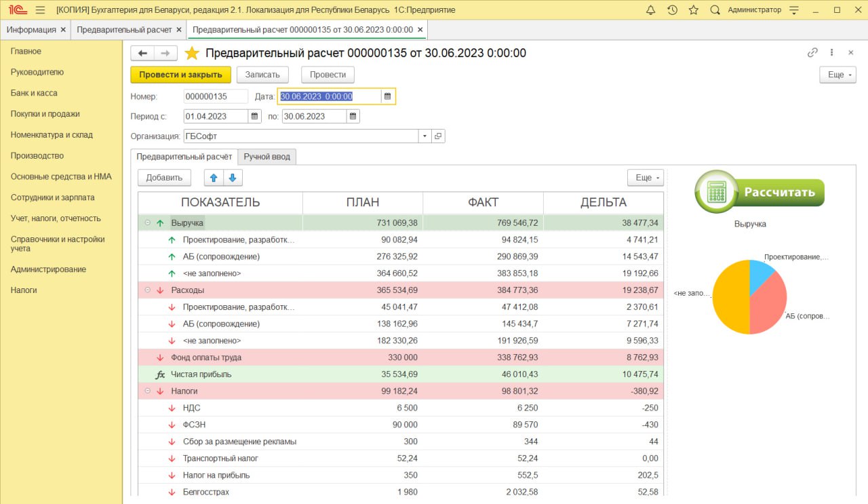
Task: Go forward with right arrow button
Action: 165,54
